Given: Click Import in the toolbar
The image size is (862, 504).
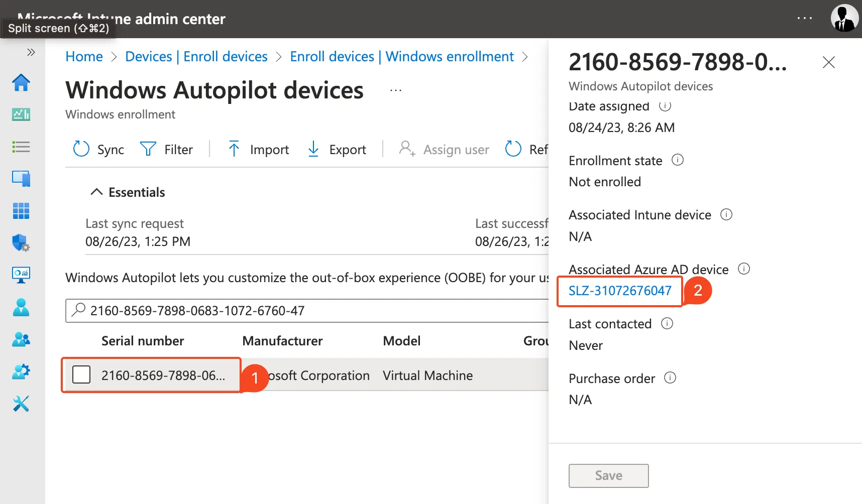Looking at the screenshot, I should click(258, 149).
